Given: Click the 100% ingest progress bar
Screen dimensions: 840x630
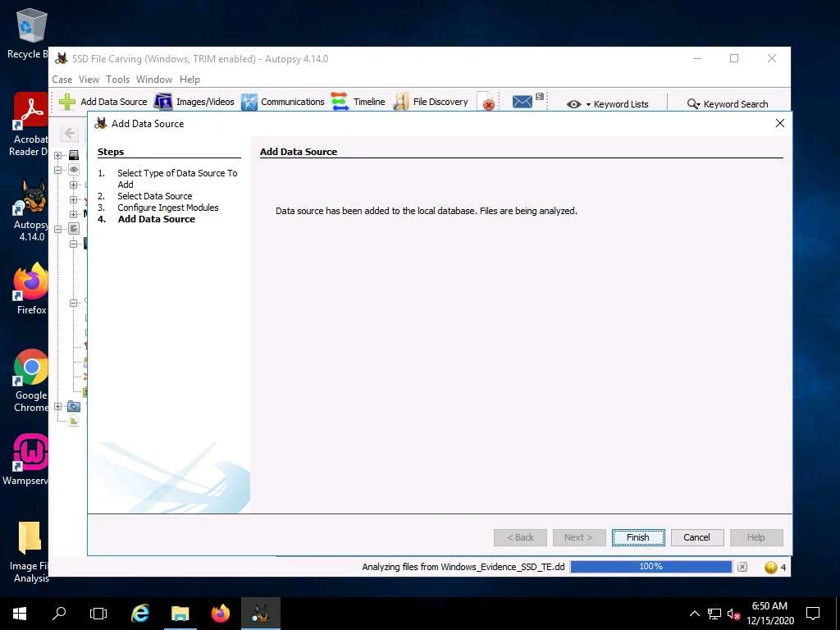Looking at the screenshot, I should (651, 567).
